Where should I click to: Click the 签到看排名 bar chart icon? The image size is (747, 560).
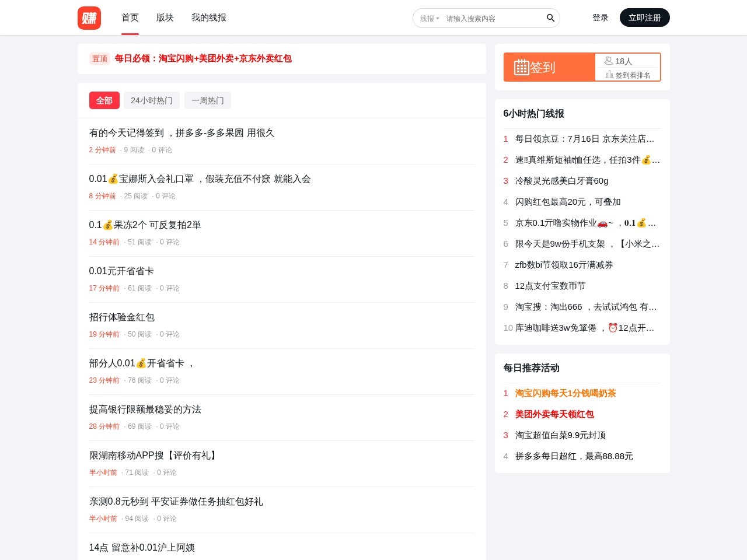[x=609, y=74]
